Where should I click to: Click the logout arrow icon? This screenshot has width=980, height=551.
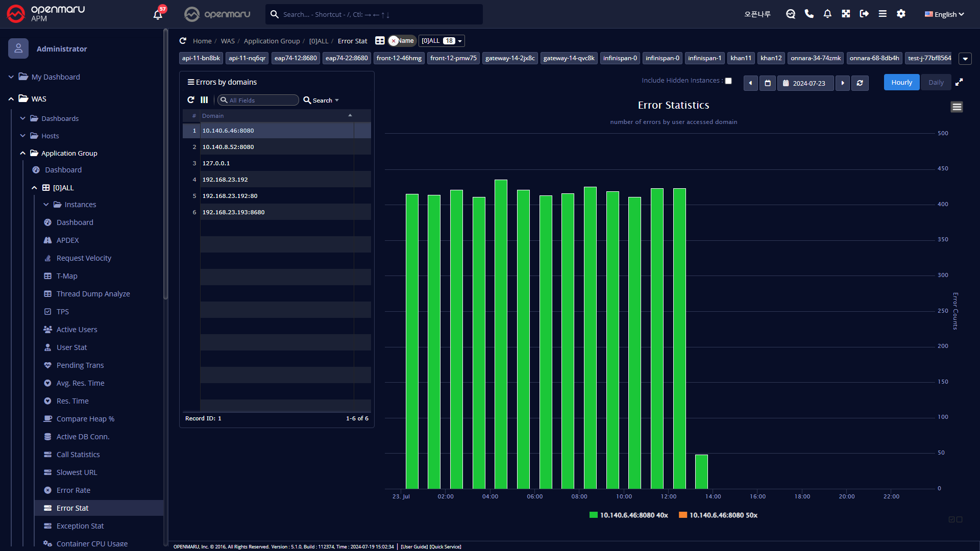[x=864, y=14]
